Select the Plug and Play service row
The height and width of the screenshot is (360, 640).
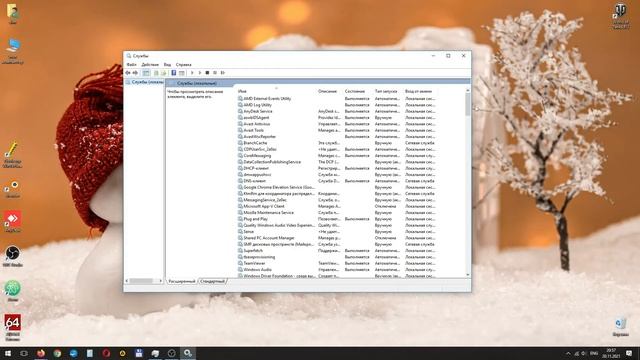click(x=337, y=219)
